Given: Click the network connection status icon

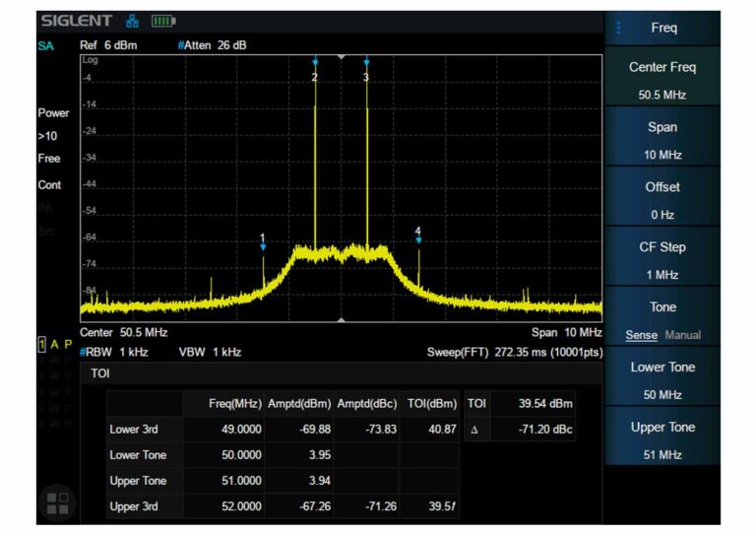Looking at the screenshot, I should point(132,21).
